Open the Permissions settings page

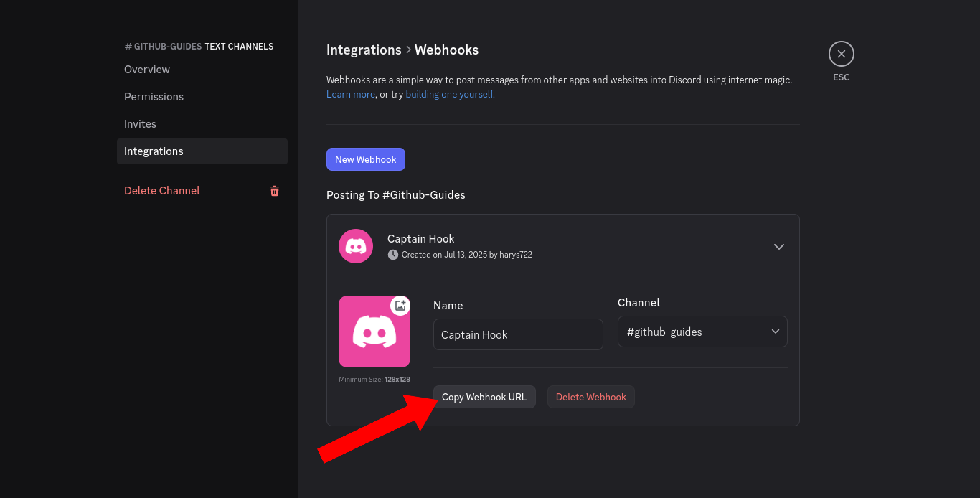[202, 97]
